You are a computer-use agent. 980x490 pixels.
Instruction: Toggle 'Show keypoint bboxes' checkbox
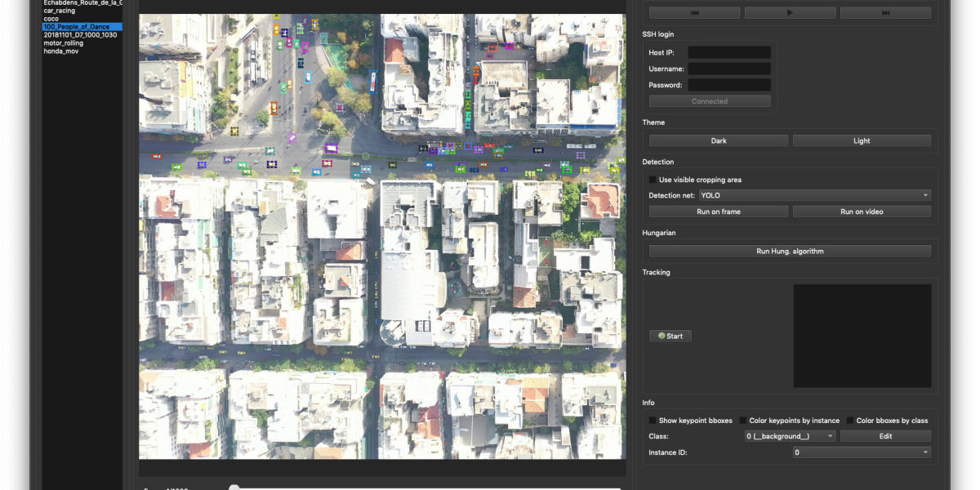[x=653, y=421]
